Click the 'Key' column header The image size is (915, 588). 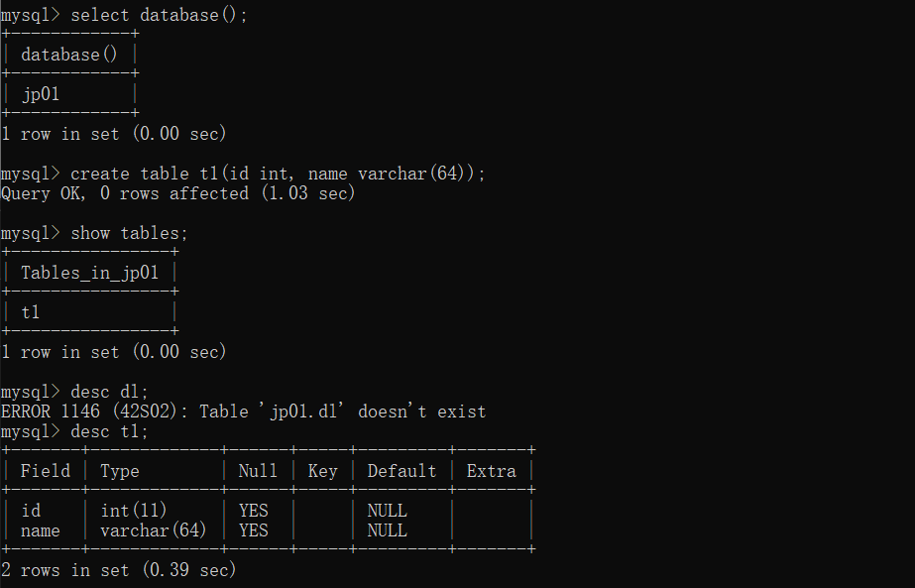coord(322,471)
